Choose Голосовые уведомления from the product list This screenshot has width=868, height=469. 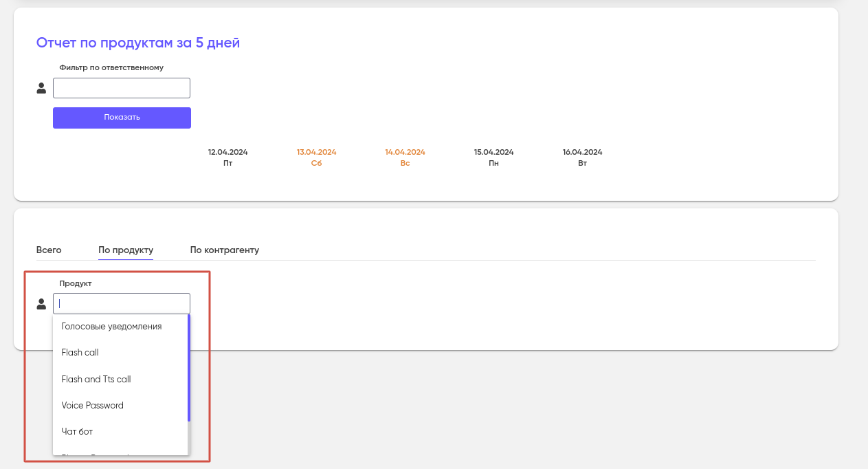(x=111, y=327)
